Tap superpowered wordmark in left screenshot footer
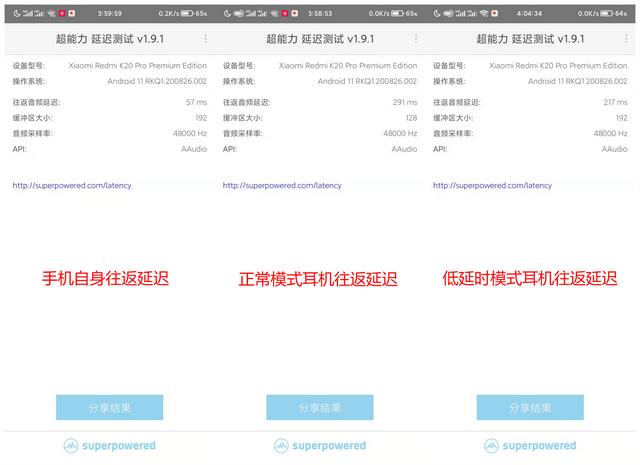640x465 pixels. (119, 445)
